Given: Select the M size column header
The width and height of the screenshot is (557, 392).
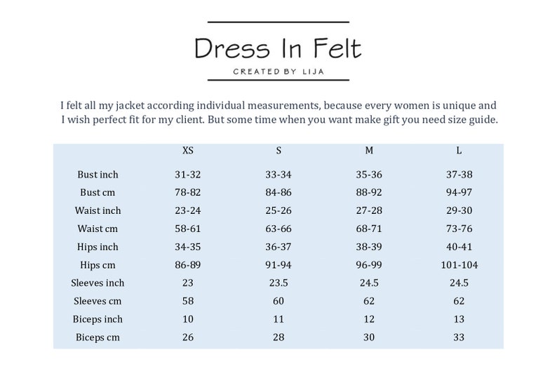Looking at the screenshot, I should pyautogui.click(x=369, y=151).
